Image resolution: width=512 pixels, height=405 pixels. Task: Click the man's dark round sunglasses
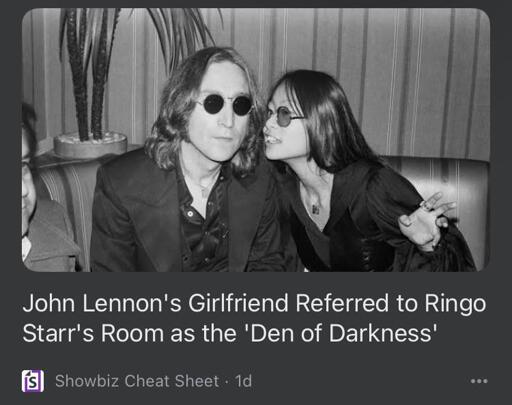coord(227,104)
